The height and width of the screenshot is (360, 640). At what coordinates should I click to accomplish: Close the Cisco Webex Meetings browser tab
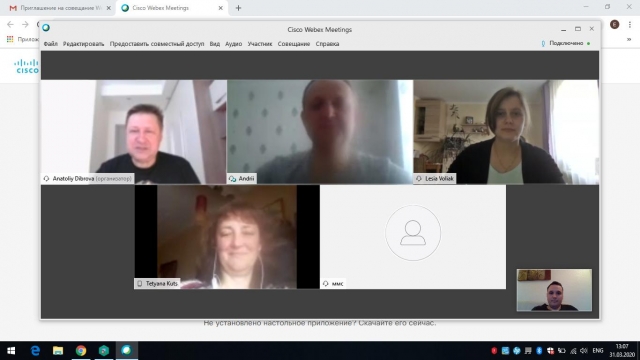220,8
